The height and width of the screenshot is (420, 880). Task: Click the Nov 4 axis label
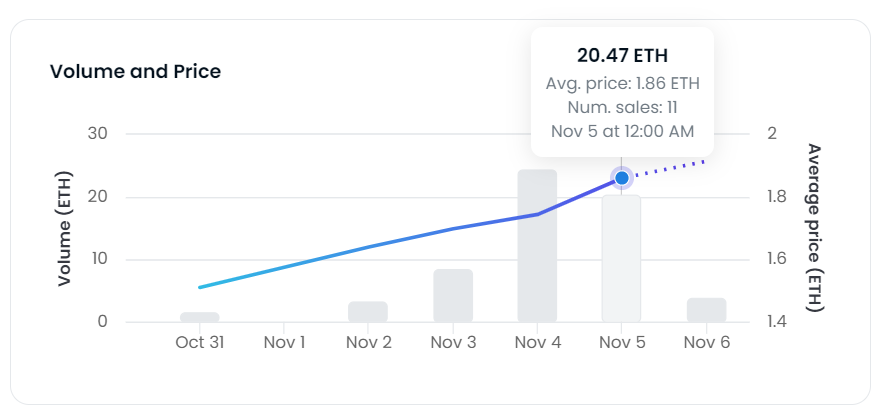537,343
